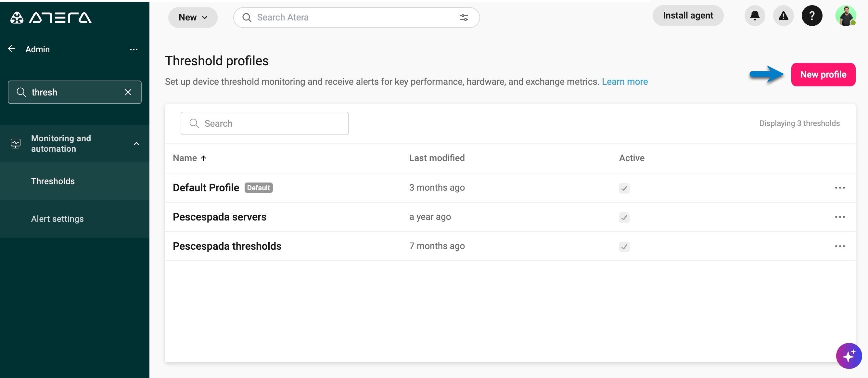
Task: Click the magnifier in table Search box
Action: (194, 123)
